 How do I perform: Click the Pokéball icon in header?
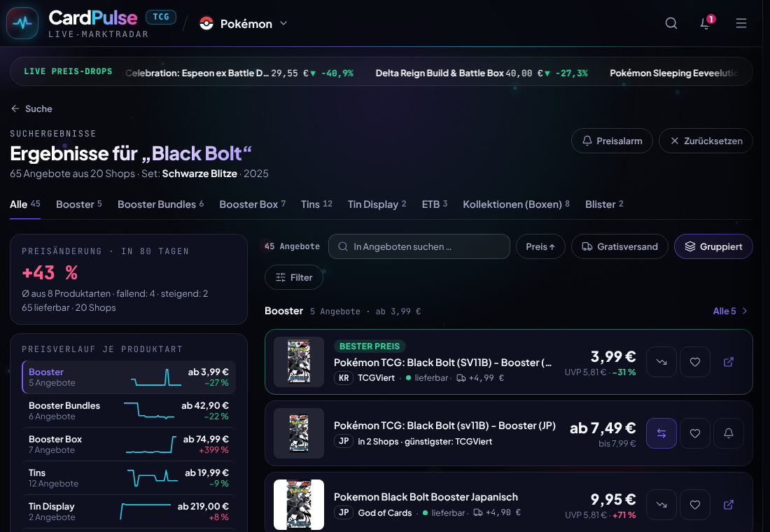coord(206,24)
